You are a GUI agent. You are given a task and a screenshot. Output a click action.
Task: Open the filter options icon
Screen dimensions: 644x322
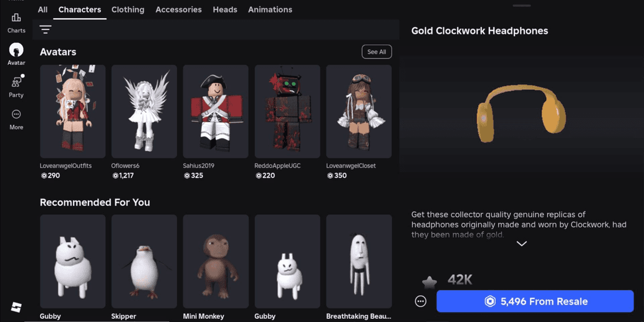pyautogui.click(x=46, y=29)
